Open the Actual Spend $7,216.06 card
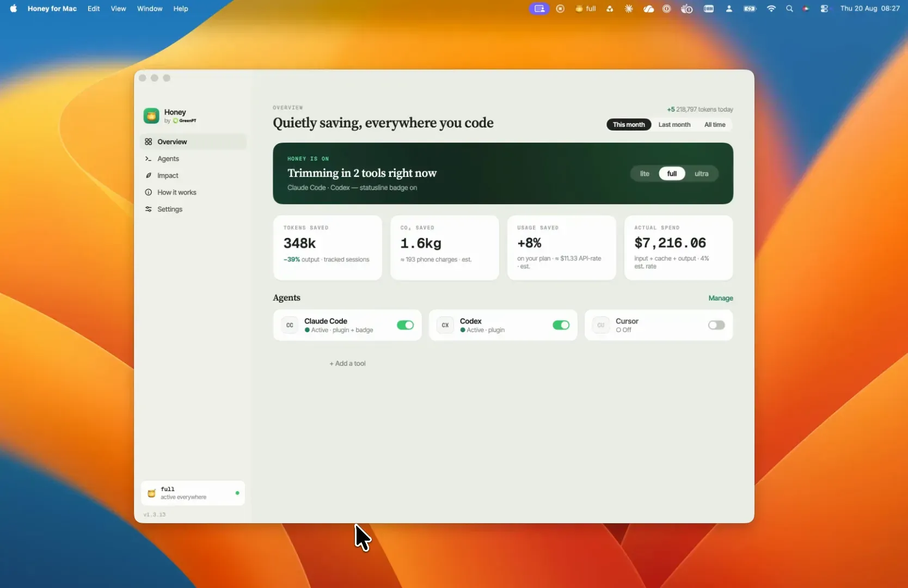 click(x=678, y=248)
